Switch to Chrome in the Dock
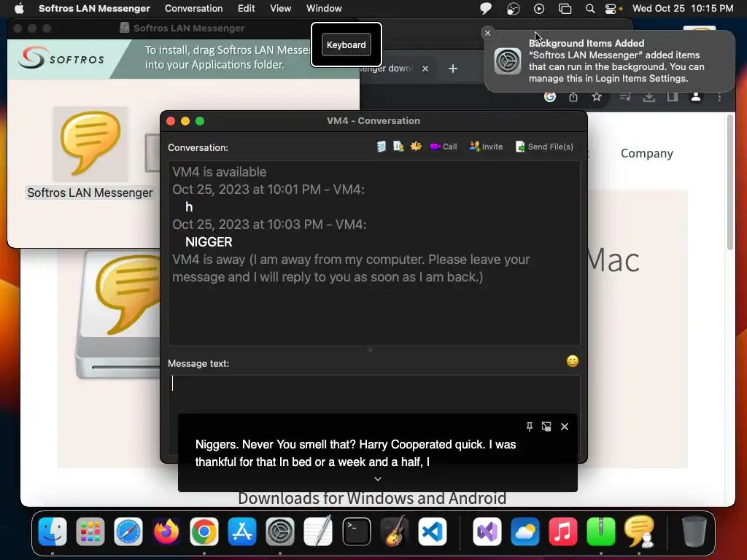The height and width of the screenshot is (560, 747). pyautogui.click(x=204, y=532)
